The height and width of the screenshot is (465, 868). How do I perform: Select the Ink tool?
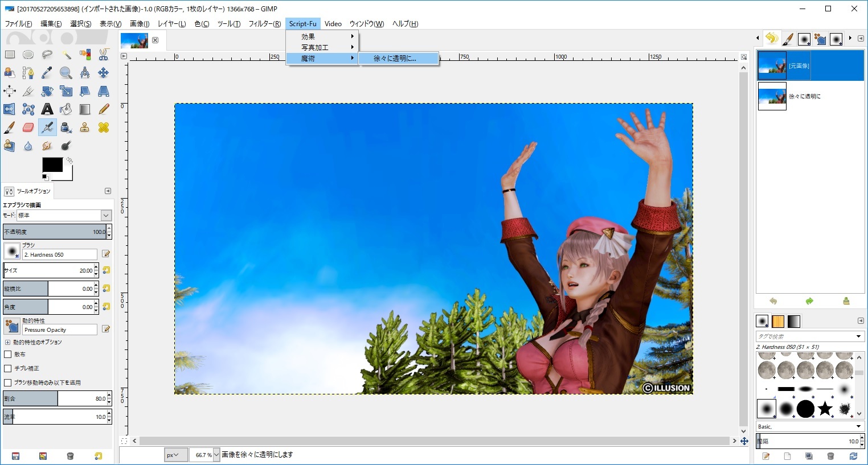66,127
